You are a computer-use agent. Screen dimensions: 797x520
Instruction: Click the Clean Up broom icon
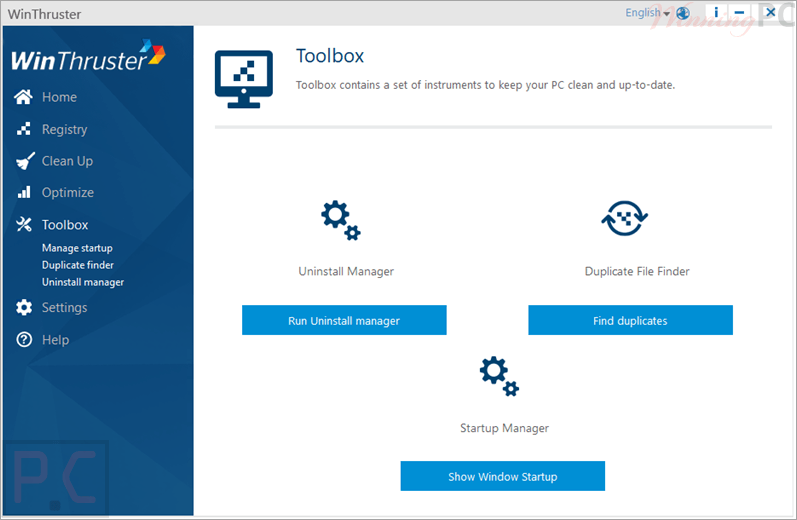25,161
